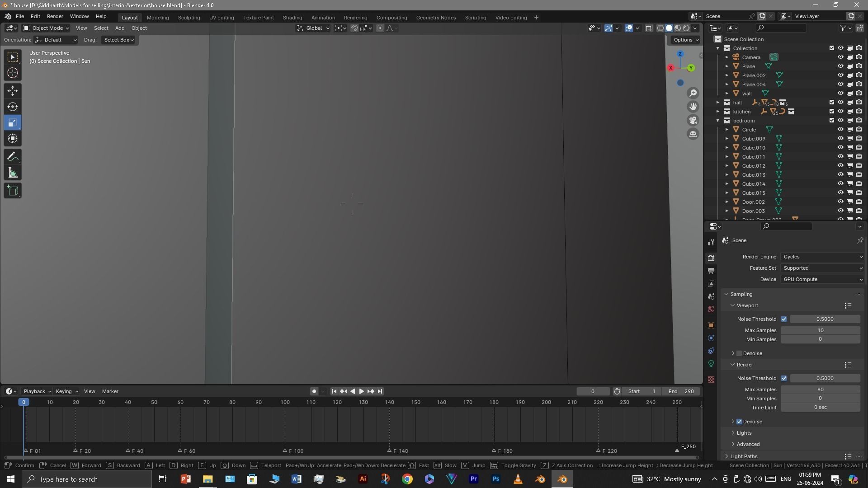Switch to Shading workspace tab
The image size is (868, 488).
pos(292,18)
